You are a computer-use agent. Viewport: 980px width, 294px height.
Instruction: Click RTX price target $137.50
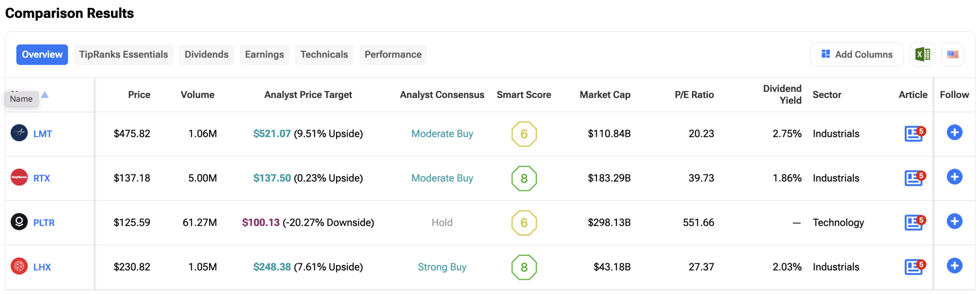pyautogui.click(x=272, y=178)
